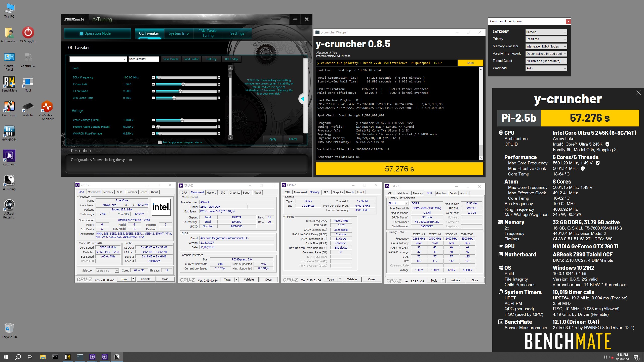The height and width of the screenshot is (362, 644).
Task: Open Workload dropdown set to Auto
Action: [546, 68]
